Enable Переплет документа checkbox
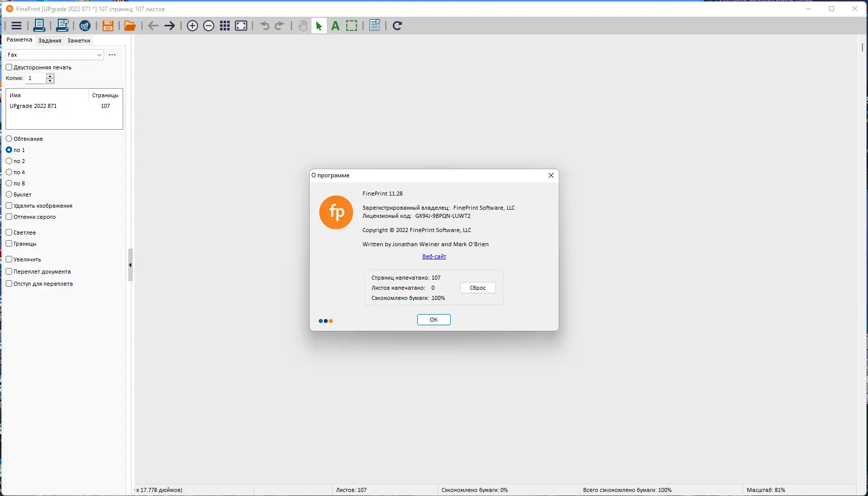868x496 pixels. click(x=9, y=272)
